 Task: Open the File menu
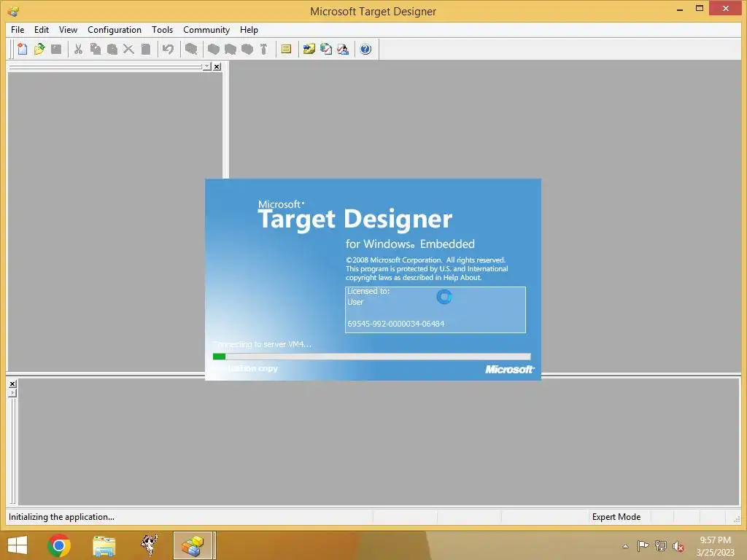[18, 29]
